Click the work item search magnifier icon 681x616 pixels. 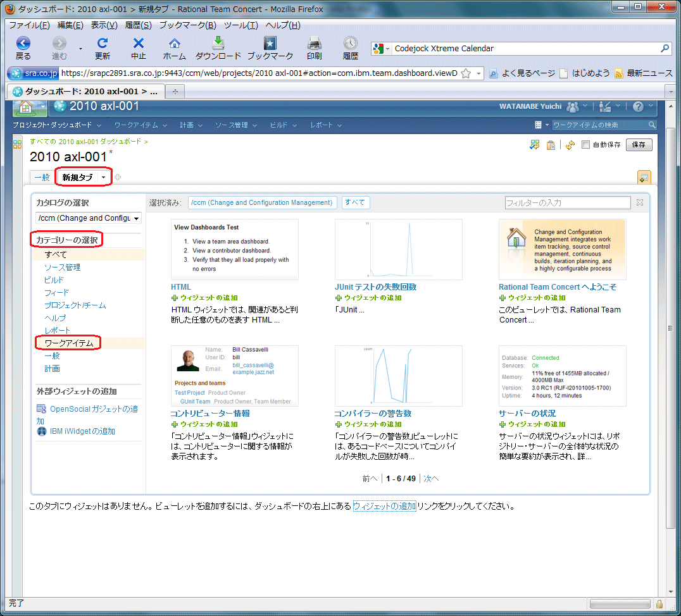coord(651,125)
